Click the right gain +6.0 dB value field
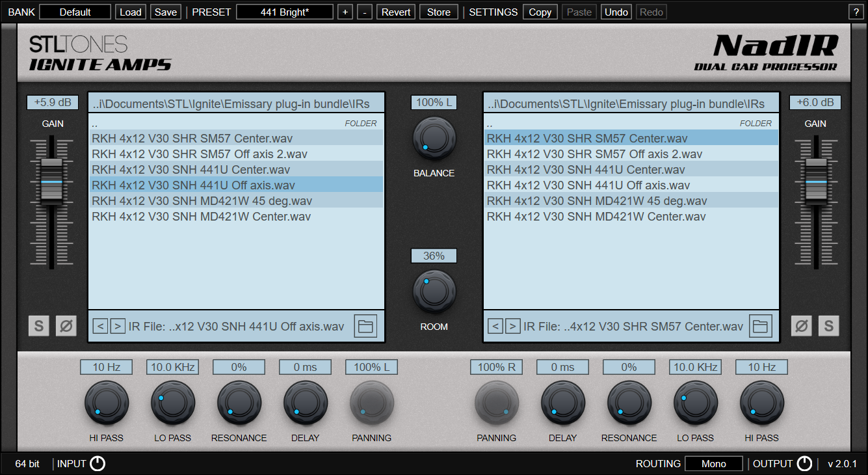The width and height of the screenshot is (868, 475). pos(815,103)
